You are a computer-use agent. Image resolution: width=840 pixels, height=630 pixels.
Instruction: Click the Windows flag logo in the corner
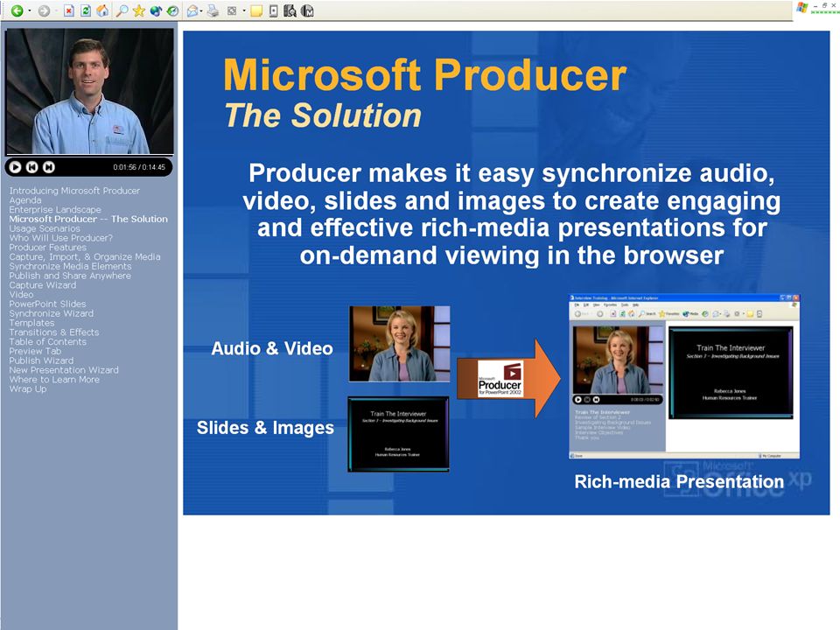(802, 7)
